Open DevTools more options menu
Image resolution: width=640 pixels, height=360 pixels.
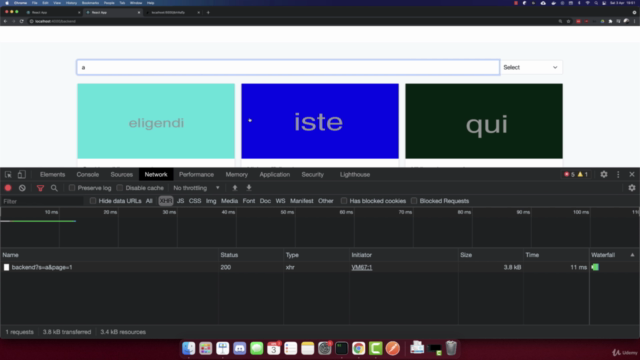[x=618, y=174]
